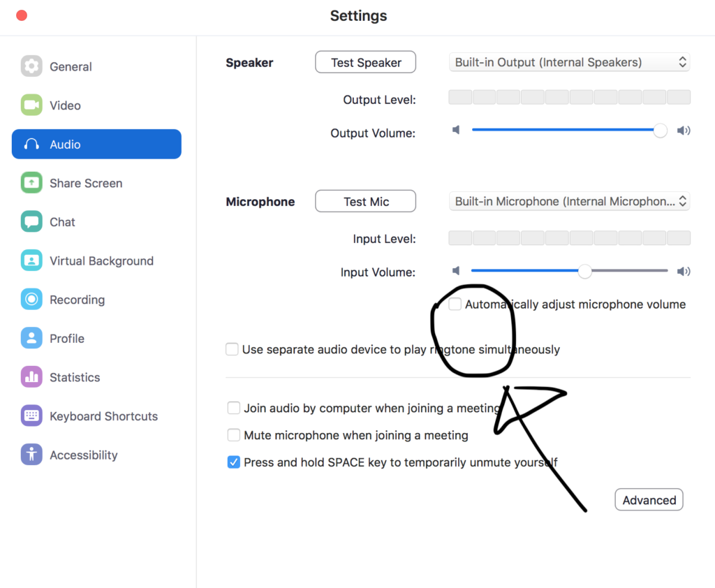Open the microphone input device dropdown

[569, 201]
